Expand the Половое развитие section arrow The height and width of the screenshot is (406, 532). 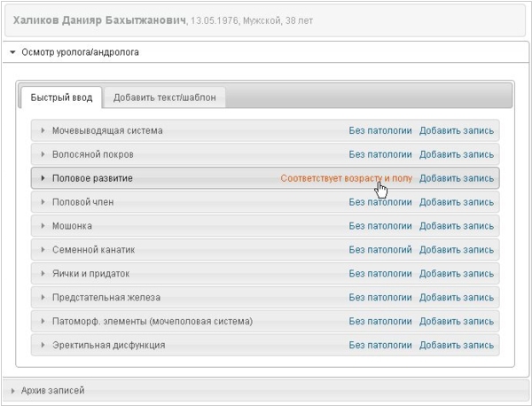(43, 177)
